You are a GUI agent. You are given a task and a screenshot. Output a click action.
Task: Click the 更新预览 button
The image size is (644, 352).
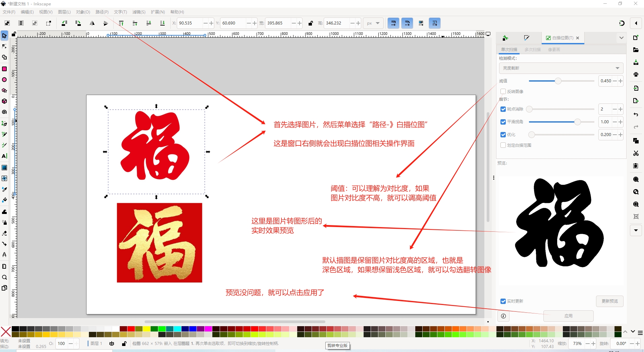609,301
